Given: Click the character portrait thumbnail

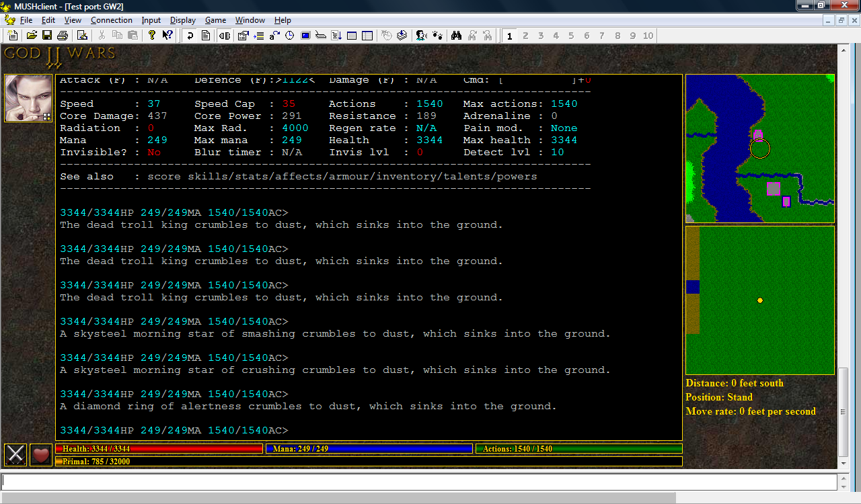Looking at the screenshot, I should pyautogui.click(x=28, y=98).
